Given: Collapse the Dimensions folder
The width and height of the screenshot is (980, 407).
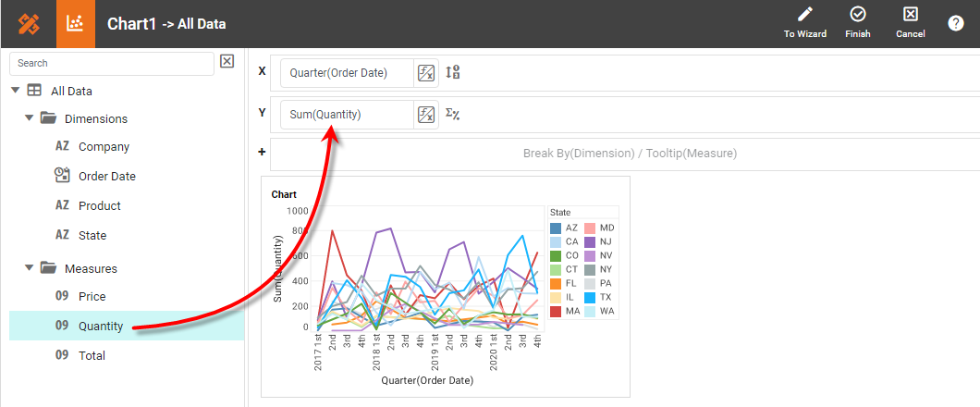Looking at the screenshot, I should click(30, 118).
